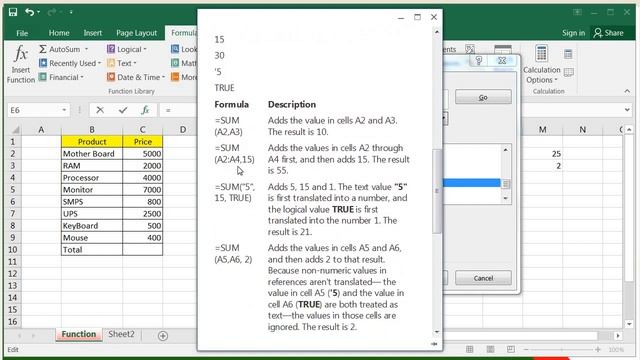The width and height of the screenshot is (640, 360).
Task: Select the highlighted function in dialog list
Action: click(x=471, y=183)
